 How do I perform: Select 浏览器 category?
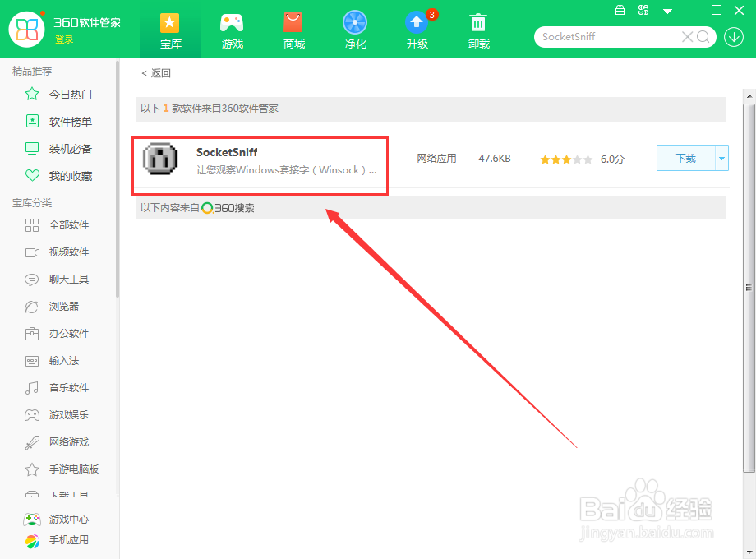click(x=64, y=307)
